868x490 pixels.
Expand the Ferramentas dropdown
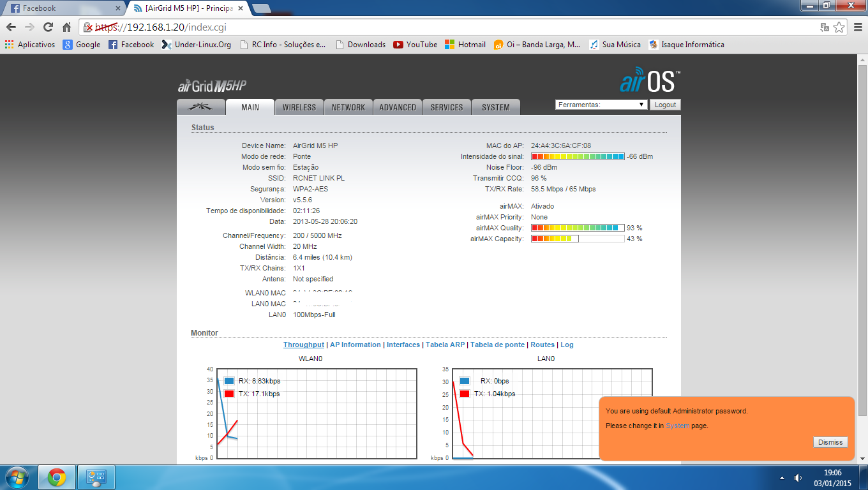(601, 105)
